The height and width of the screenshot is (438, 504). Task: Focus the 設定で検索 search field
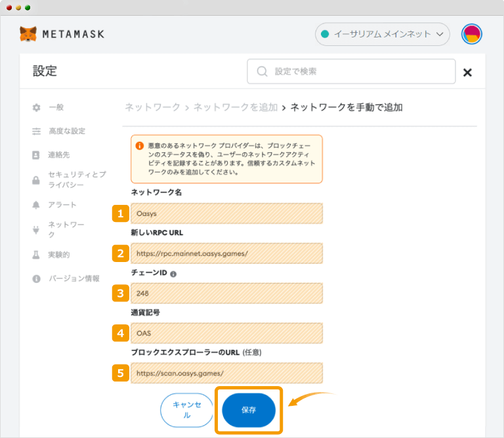[x=351, y=72]
